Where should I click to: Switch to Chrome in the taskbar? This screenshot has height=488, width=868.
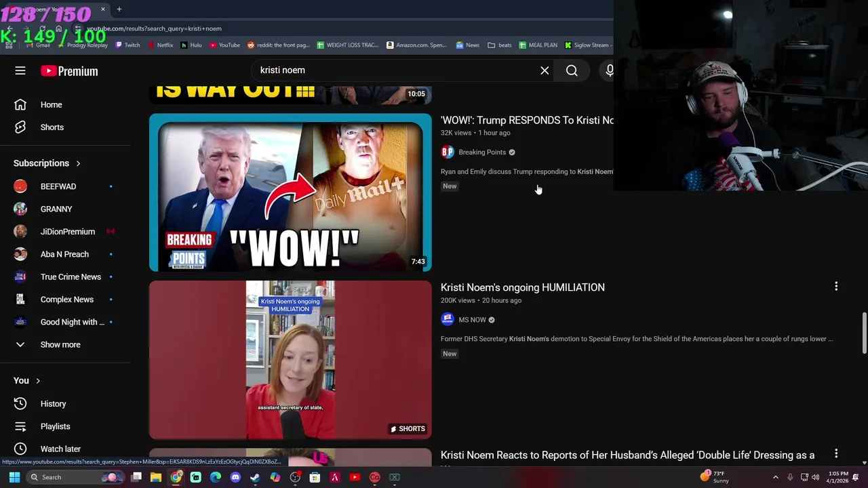point(176,477)
